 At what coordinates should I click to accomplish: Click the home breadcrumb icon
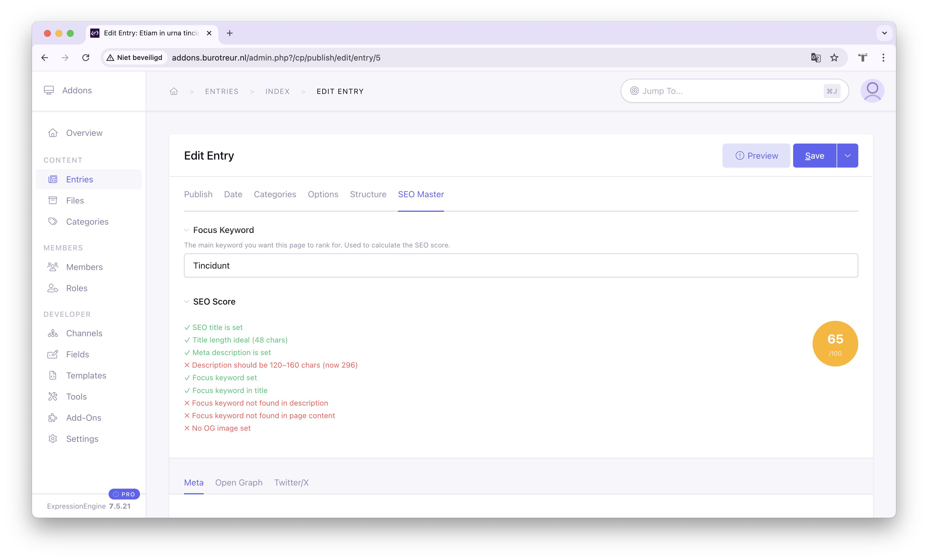point(174,91)
